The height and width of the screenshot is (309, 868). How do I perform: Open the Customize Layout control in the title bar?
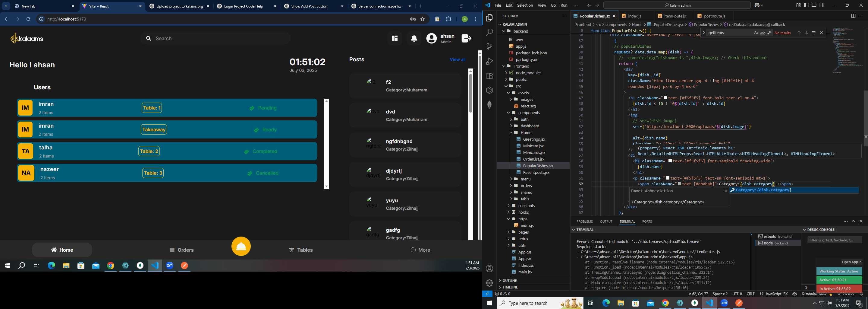point(798,5)
